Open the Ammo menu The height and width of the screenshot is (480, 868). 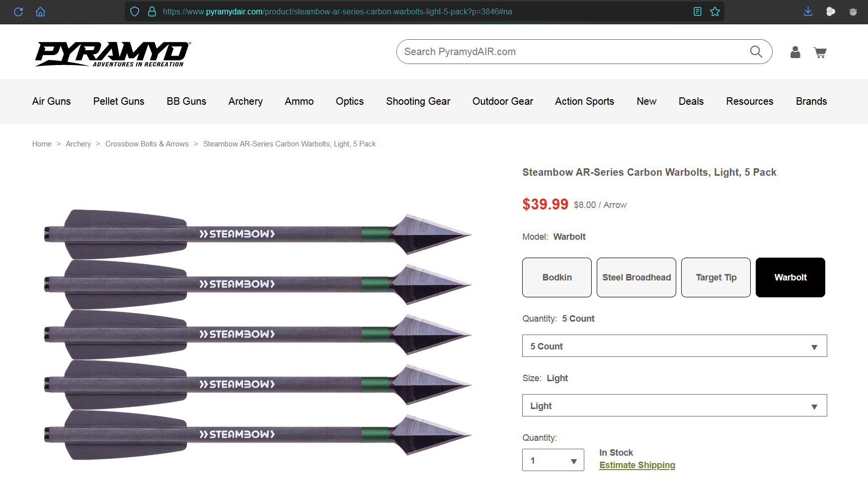(x=299, y=101)
